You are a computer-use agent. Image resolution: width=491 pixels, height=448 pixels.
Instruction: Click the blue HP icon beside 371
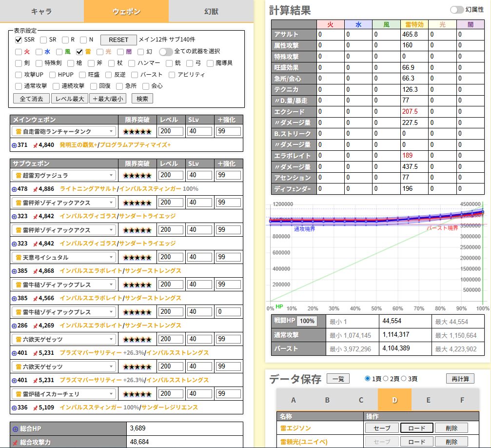(x=14, y=145)
